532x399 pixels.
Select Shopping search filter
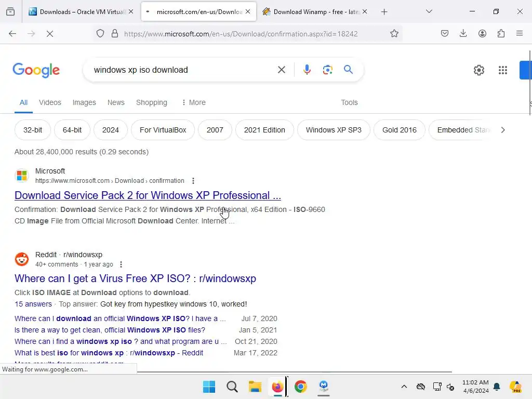point(152,102)
